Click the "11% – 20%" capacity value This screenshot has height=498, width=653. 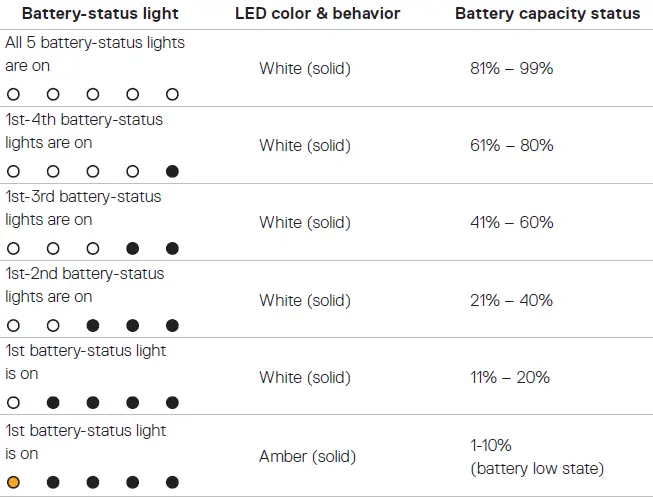[509, 377]
